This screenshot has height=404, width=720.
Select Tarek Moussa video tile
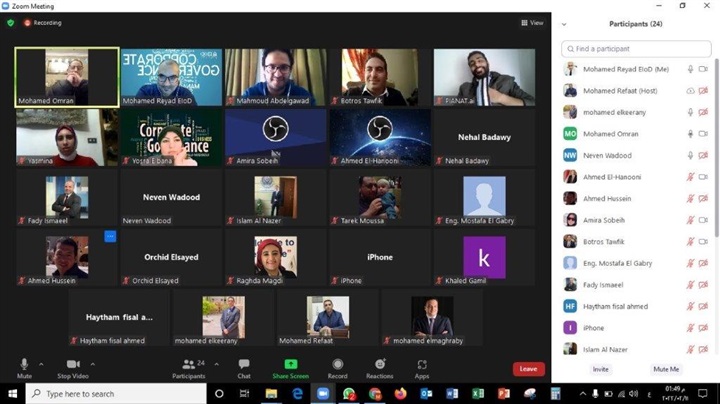(380, 197)
